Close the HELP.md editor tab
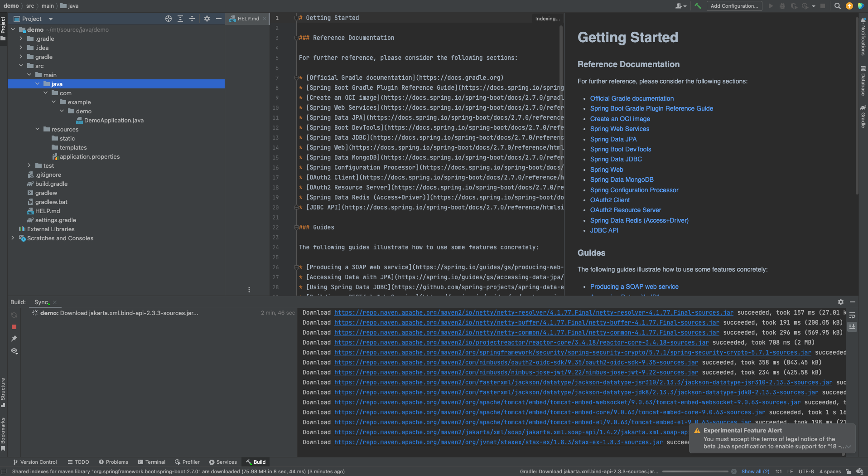Viewport: 868px width, 476px height. 265,19
